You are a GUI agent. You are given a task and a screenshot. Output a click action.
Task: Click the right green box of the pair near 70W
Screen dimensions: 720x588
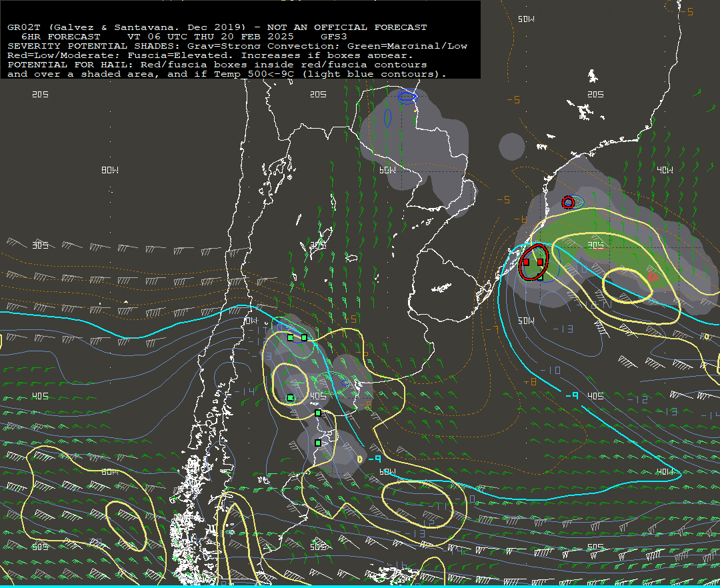click(x=304, y=338)
